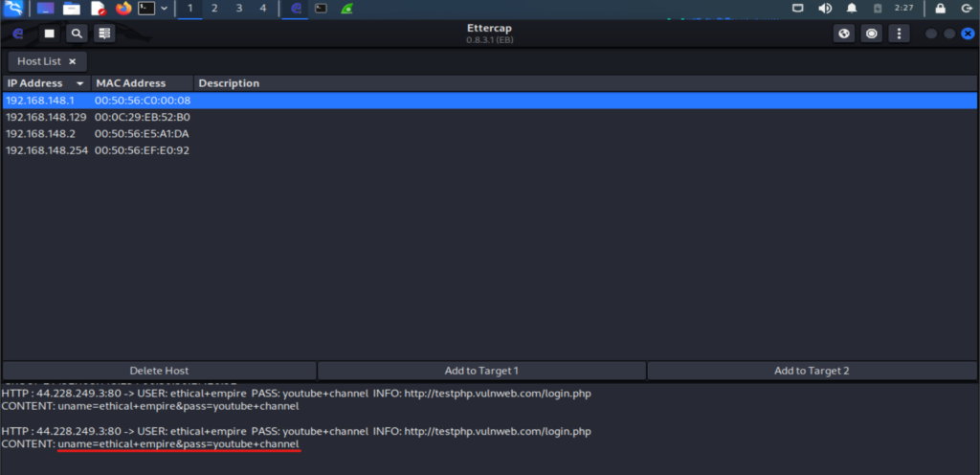Select host row 192.168.148.129
980x475 pixels.
click(46, 117)
